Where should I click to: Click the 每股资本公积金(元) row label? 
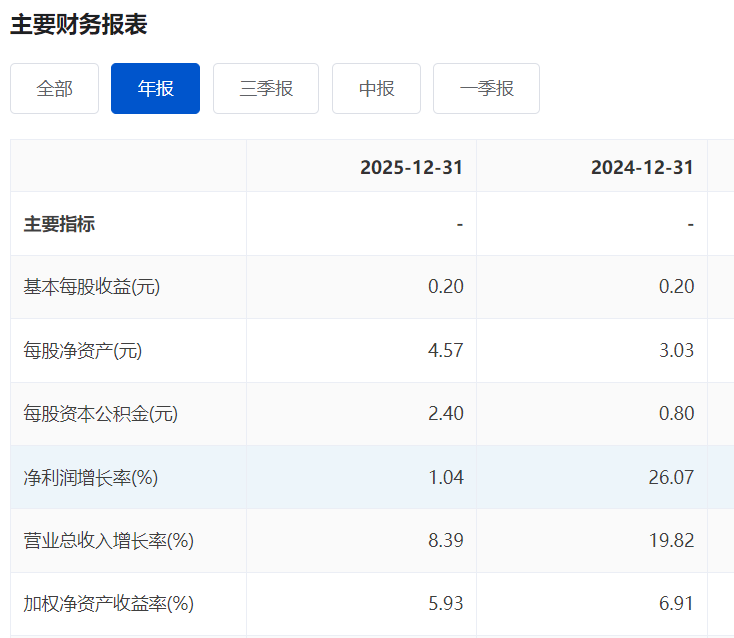101,414
